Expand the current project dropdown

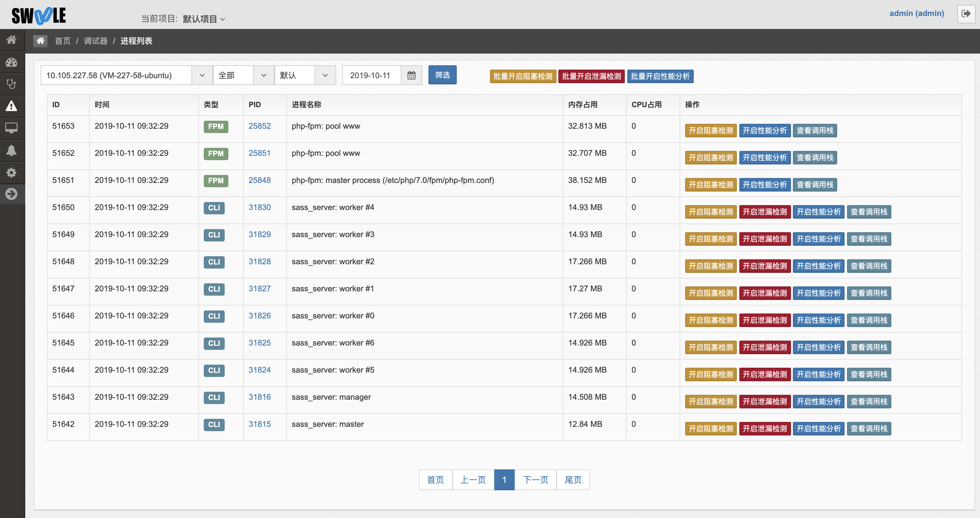pyautogui.click(x=204, y=19)
